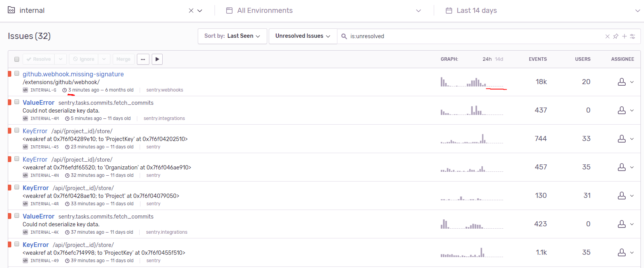The width and height of the screenshot is (644, 268).
Task: Open the Unresolved Issues saved search dropdown
Action: (303, 36)
